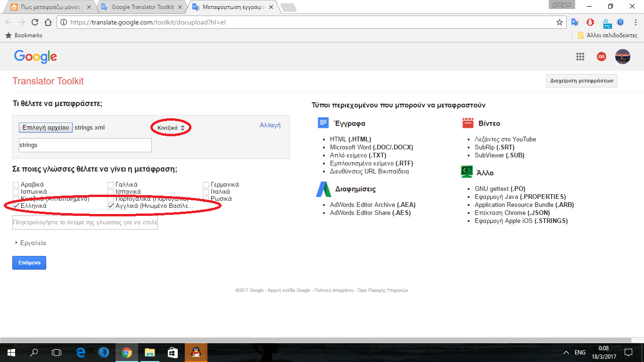Check the Γαλλικά language checkbox
Screen dimensions: 644x362
(111, 185)
